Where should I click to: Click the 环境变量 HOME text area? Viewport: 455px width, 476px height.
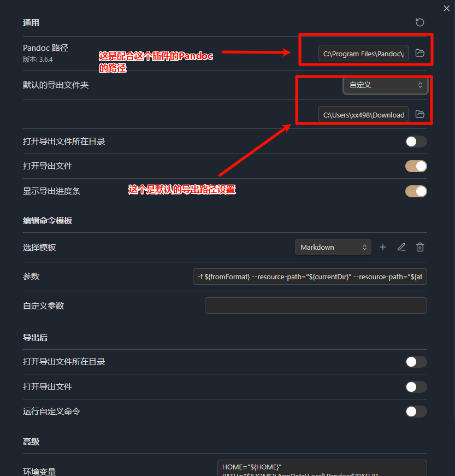click(322, 468)
